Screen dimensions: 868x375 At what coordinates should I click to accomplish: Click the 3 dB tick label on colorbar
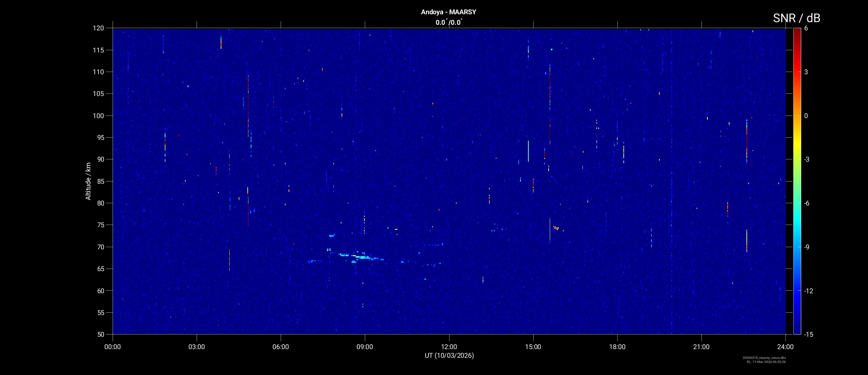click(806, 72)
